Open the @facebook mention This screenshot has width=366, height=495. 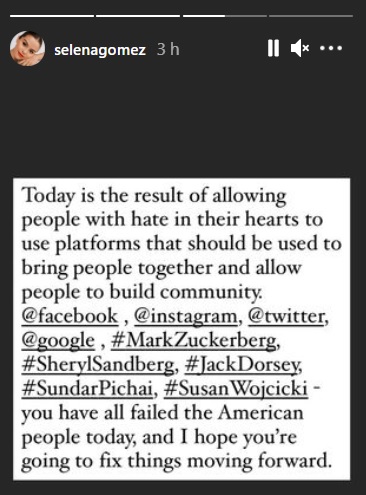[x=70, y=316]
